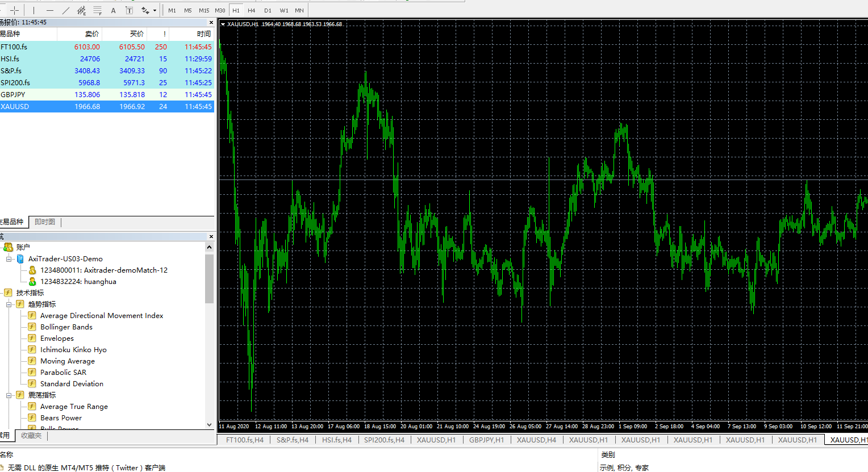Screen dimensions: 868x472
Task: Switch chart to D1 timeframe
Action: (x=268, y=10)
